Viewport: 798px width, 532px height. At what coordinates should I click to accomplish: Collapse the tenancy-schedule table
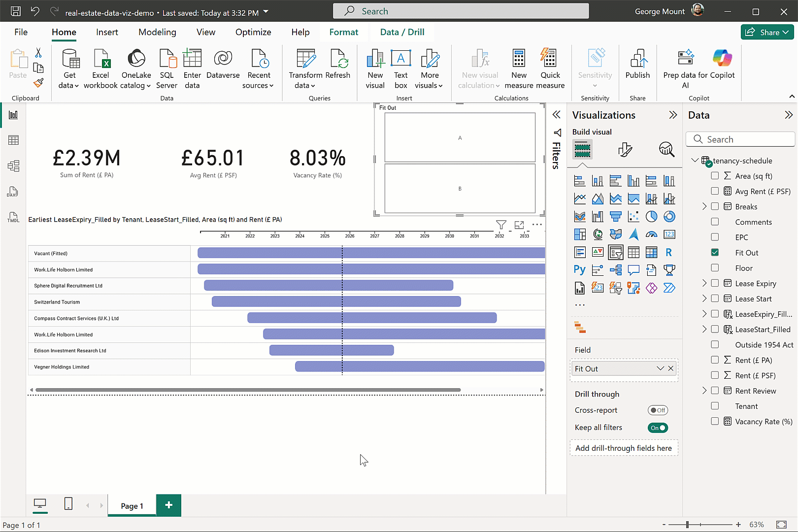(695, 161)
